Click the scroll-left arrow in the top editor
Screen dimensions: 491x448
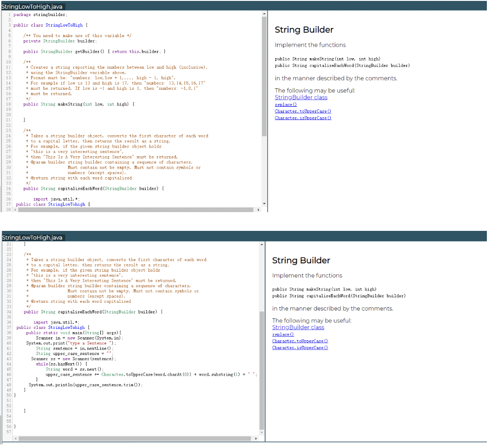15,210
